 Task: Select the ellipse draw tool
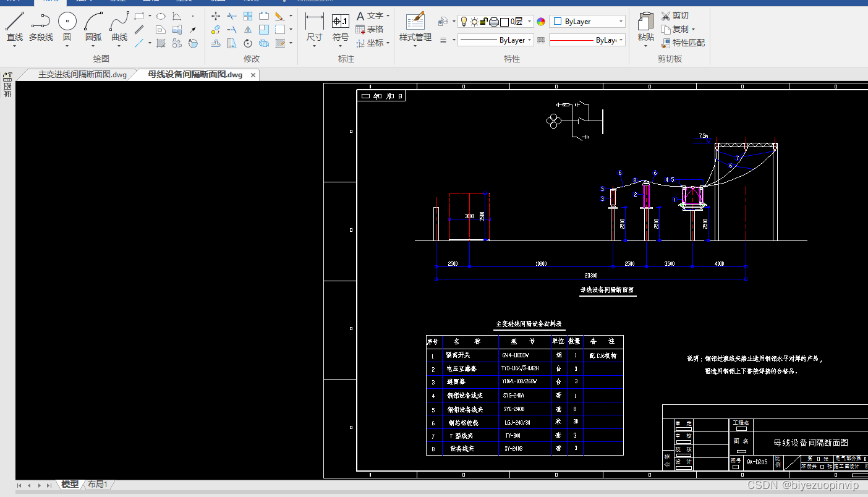pos(161,16)
